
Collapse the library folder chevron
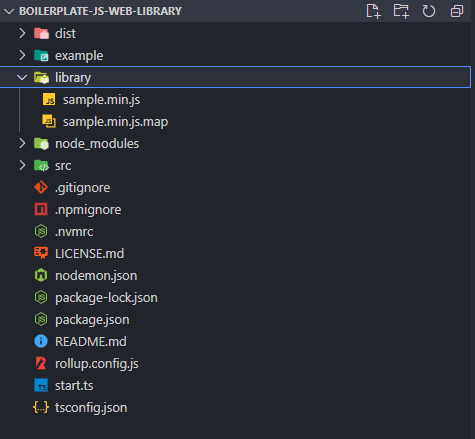pos(22,77)
